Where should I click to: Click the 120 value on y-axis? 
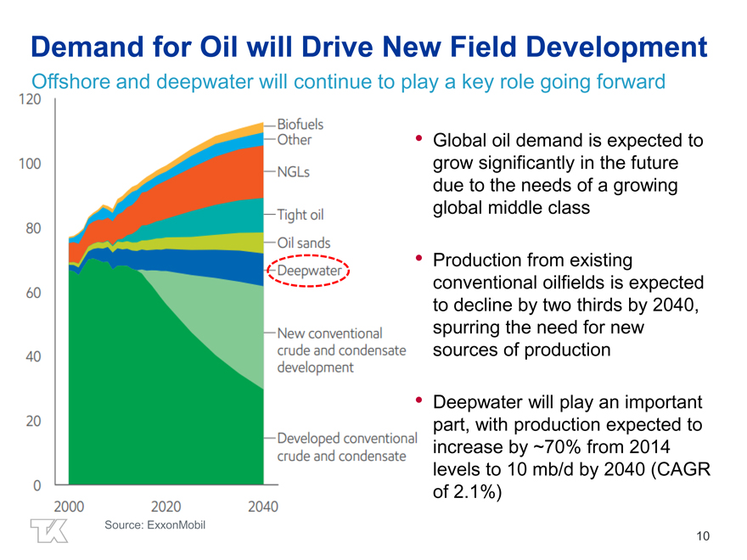(27, 99)
